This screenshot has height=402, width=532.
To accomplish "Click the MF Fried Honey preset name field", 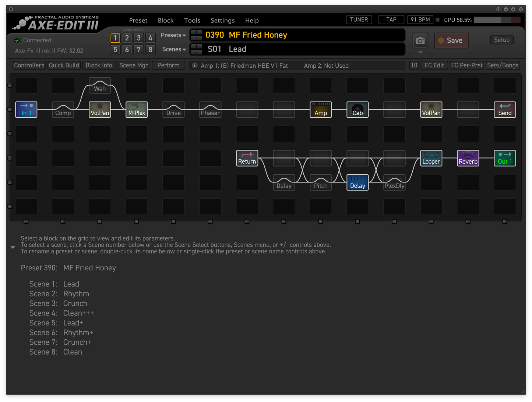I will 316,35.
